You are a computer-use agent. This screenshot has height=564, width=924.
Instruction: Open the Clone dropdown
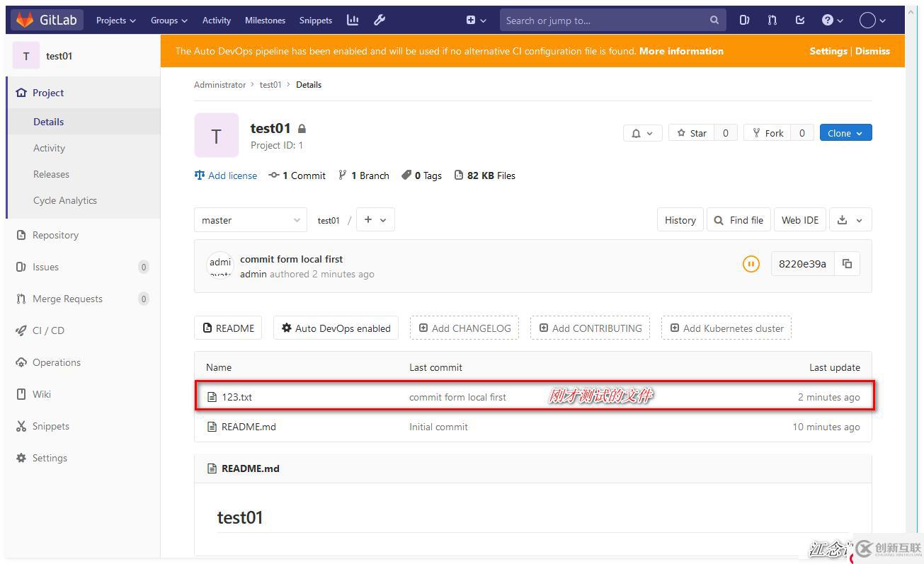(845, 132)
